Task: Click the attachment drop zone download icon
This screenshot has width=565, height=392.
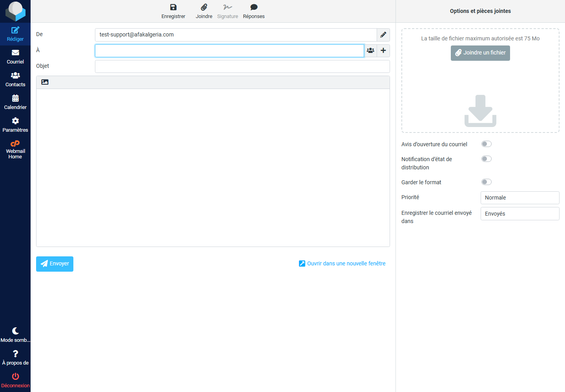Action: pos(480,111)
